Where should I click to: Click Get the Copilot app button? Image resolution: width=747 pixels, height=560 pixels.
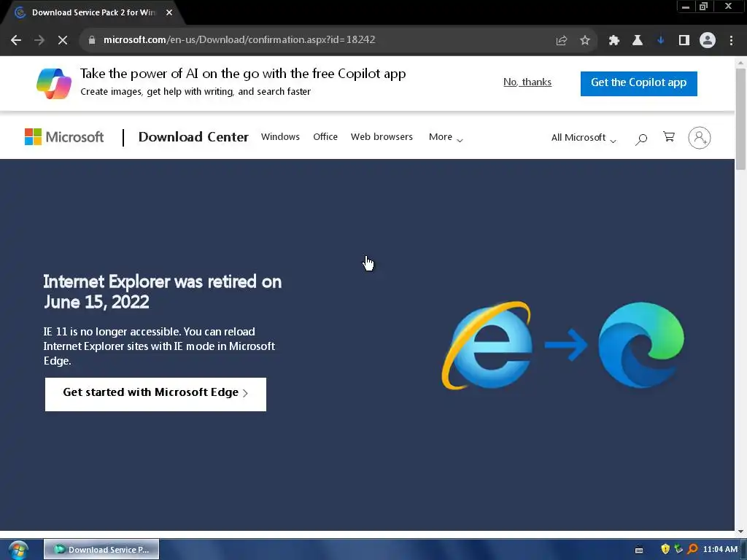(638, 83)
